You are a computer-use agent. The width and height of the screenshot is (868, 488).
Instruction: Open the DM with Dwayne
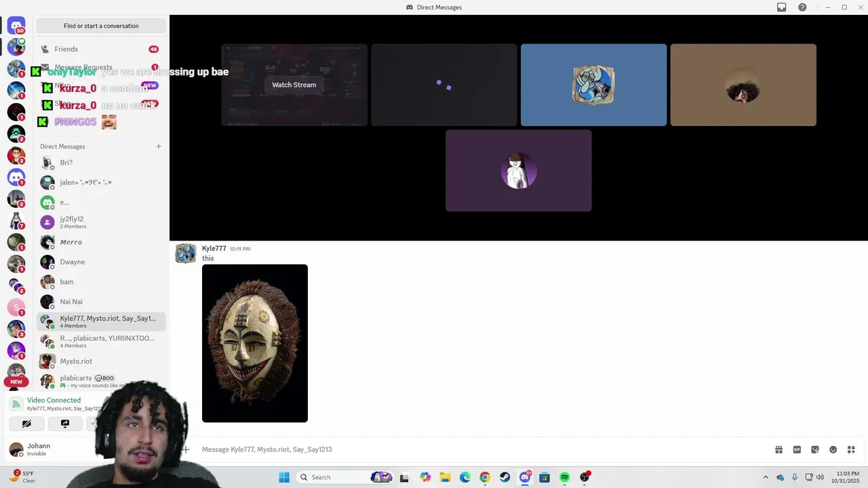[x=101, y=262]
